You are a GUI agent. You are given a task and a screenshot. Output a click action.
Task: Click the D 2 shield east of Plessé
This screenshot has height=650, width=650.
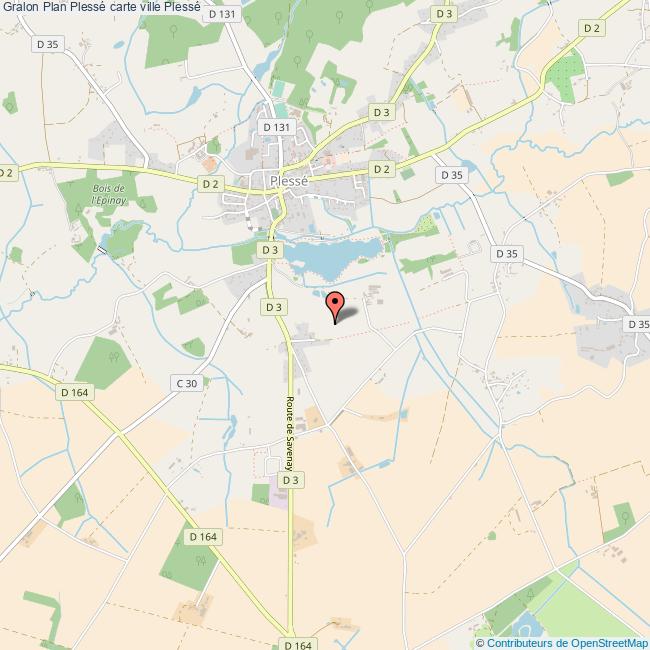[382, 169]
